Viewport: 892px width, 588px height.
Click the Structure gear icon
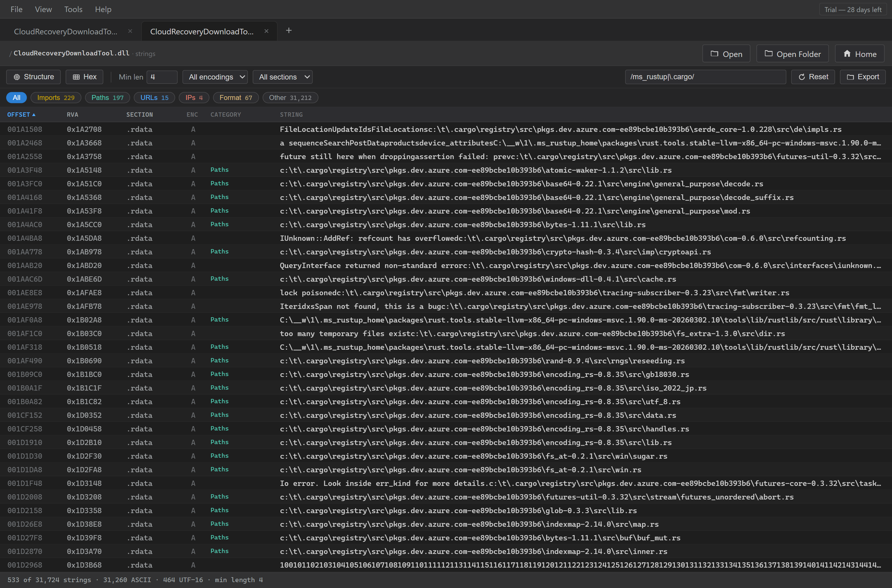16,77
